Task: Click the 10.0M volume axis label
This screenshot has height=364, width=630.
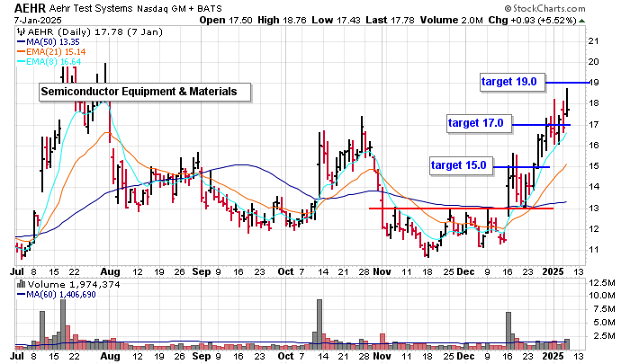Action: 602,296
